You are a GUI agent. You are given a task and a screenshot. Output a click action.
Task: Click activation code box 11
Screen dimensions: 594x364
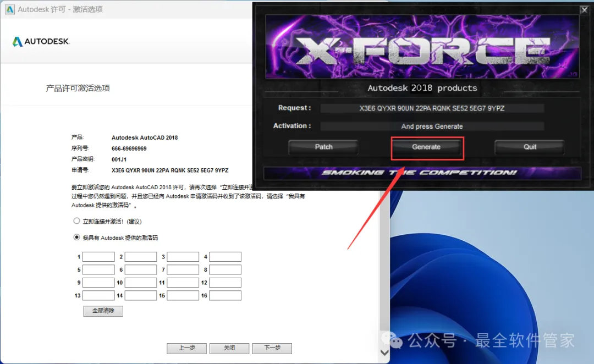(x=183, y=283)
